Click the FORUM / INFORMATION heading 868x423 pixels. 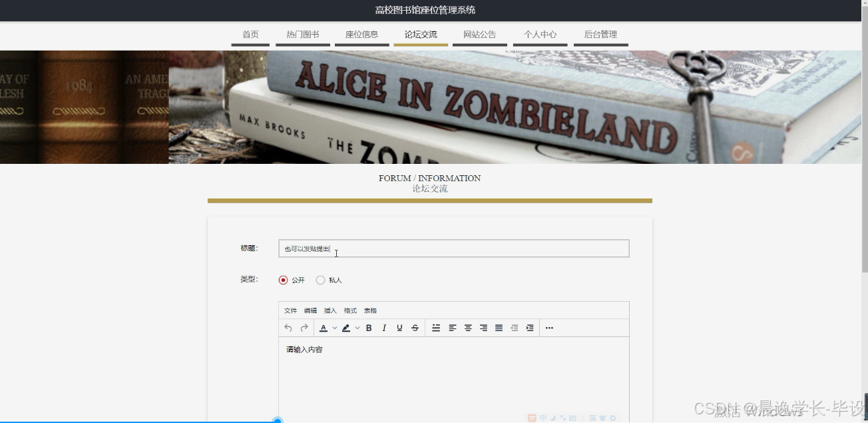(x=430, y=179)
